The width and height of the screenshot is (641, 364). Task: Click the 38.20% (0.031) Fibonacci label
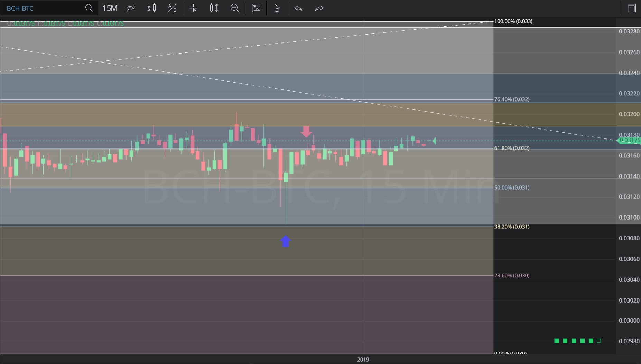tap(512, 227)
